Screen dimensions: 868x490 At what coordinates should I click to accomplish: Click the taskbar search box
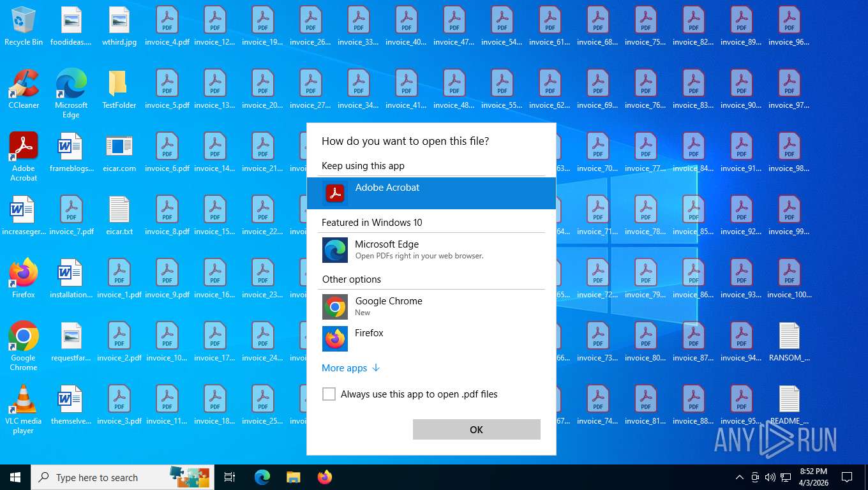pyautogui.click(x=123, y=477)
